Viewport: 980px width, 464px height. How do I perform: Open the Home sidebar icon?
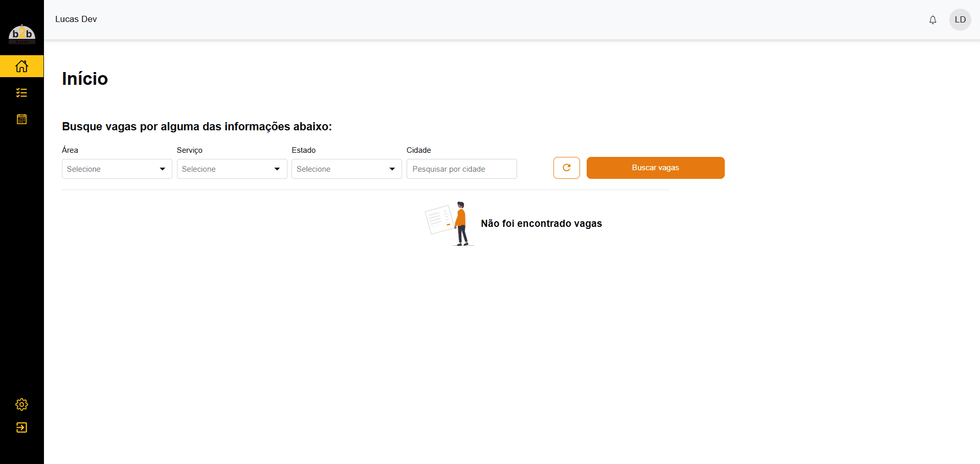click(x=21, y=66)
